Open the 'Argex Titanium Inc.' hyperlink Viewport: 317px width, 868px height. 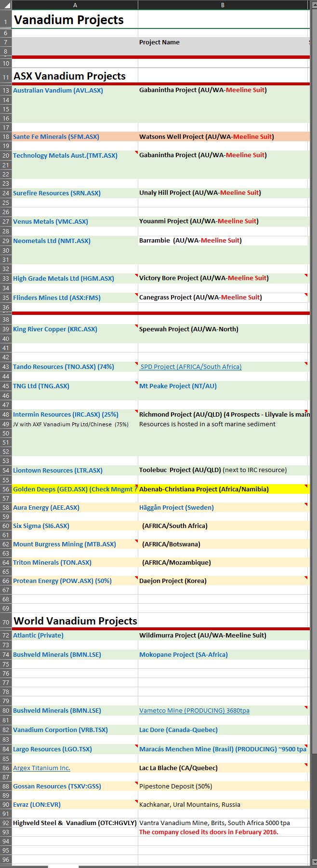tap(41, 768)
